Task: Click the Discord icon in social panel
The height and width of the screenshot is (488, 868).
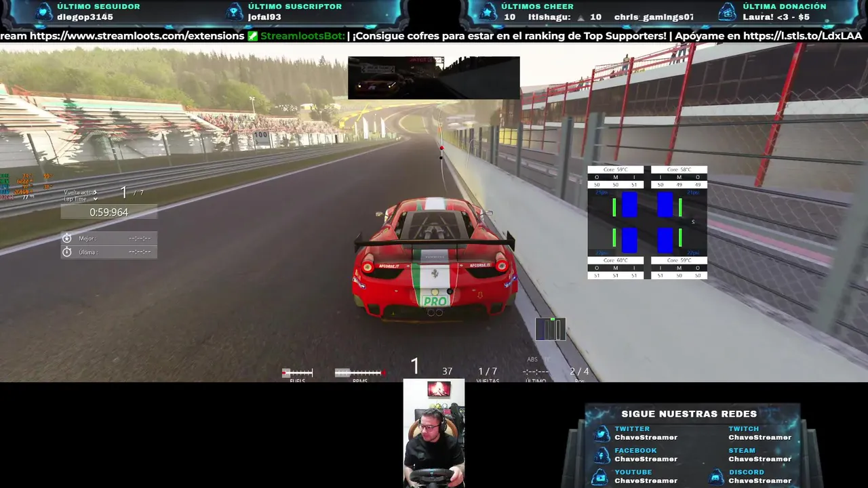Action: [x=717, y=477]
